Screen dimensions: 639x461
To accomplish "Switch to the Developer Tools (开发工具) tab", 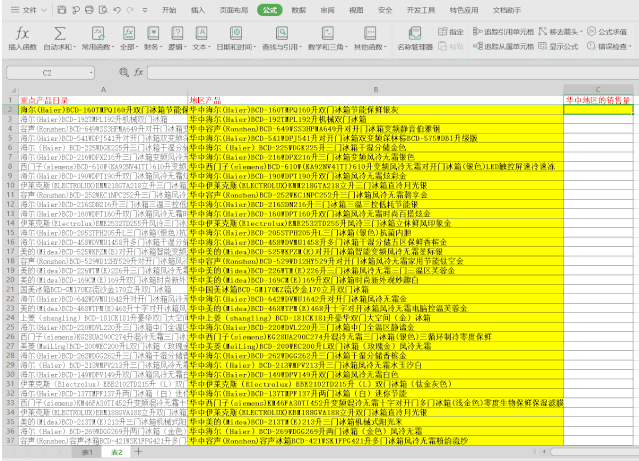I will click(421, 10).
